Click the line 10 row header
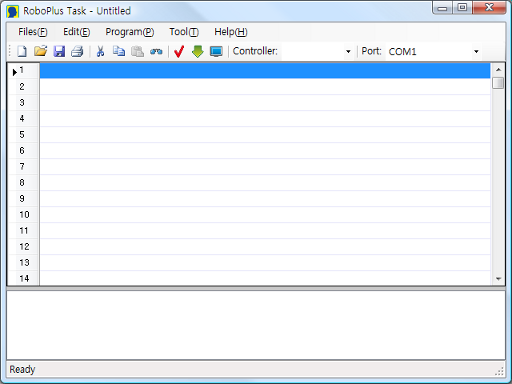The height and width of the screenshot is (384, 512). (23, 215)
